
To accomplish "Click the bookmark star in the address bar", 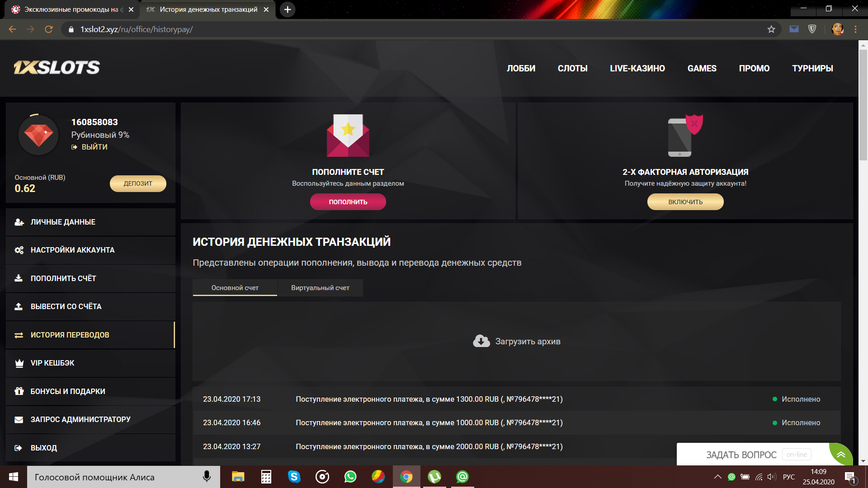I will [772, 29].
